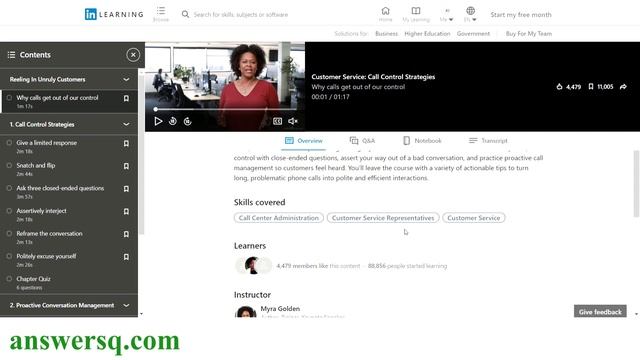Viewport: 640px width, 360px height.
Task: Switch to the Q&A tab
Action: tap(362, 141)
